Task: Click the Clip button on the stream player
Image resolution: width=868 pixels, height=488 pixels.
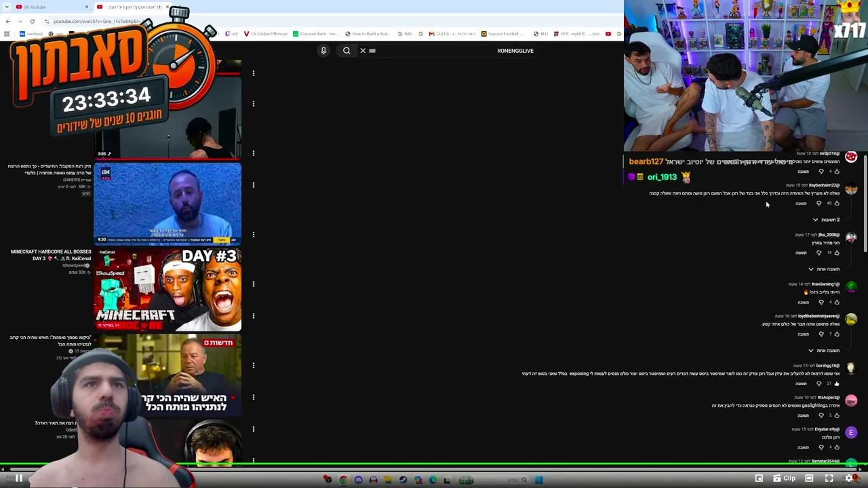Action: [x=784, y=479]
